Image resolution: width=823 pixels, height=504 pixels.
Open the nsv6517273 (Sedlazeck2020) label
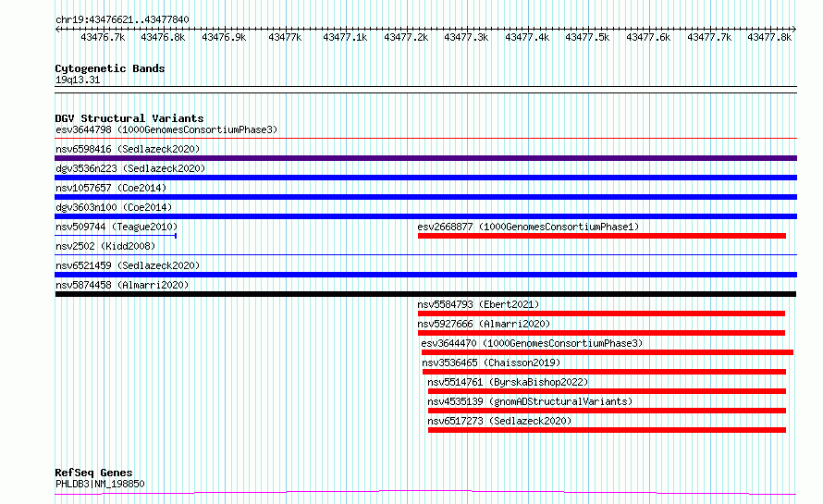(499, 421)
